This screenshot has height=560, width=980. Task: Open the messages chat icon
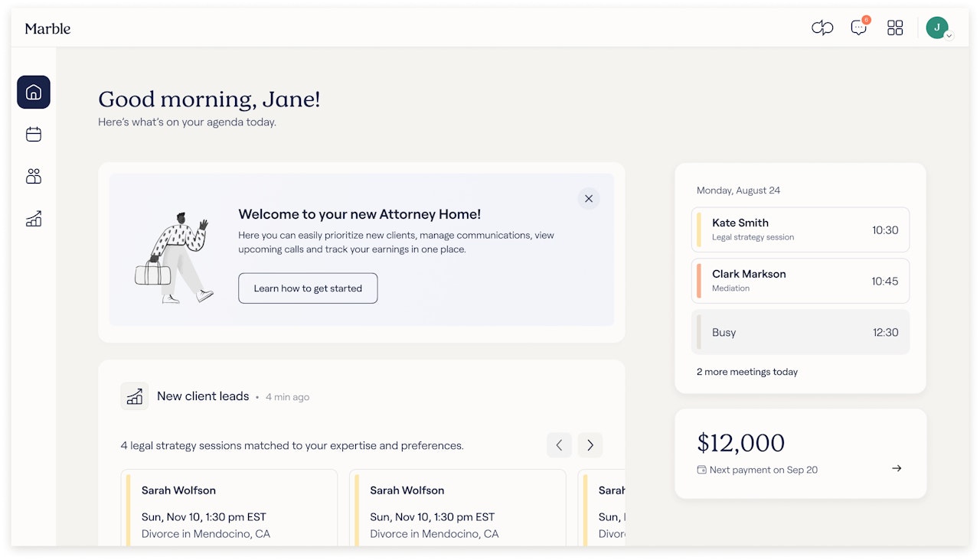[859, 28]
